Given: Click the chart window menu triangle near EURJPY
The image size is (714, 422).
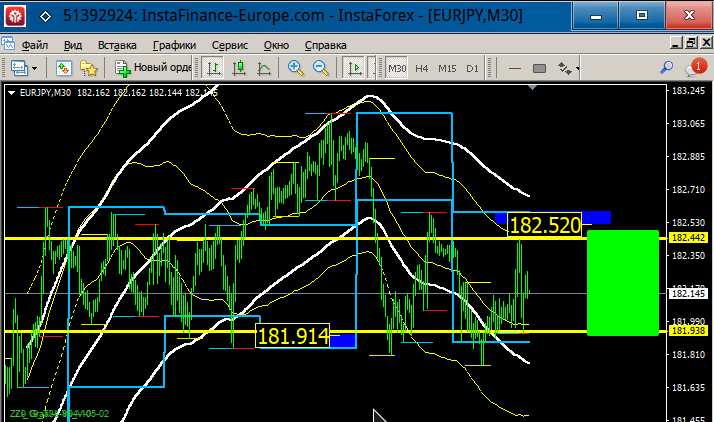Looking at the screenshot, I should 11,93.
